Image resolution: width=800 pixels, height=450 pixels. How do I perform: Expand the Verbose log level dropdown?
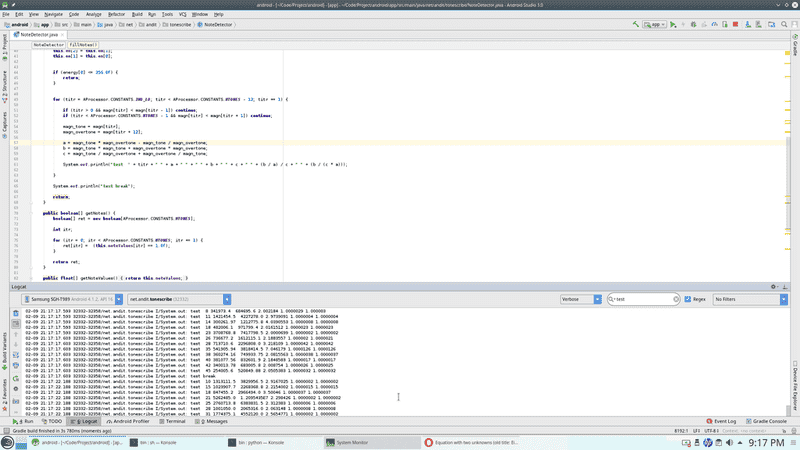pos(580,299)
